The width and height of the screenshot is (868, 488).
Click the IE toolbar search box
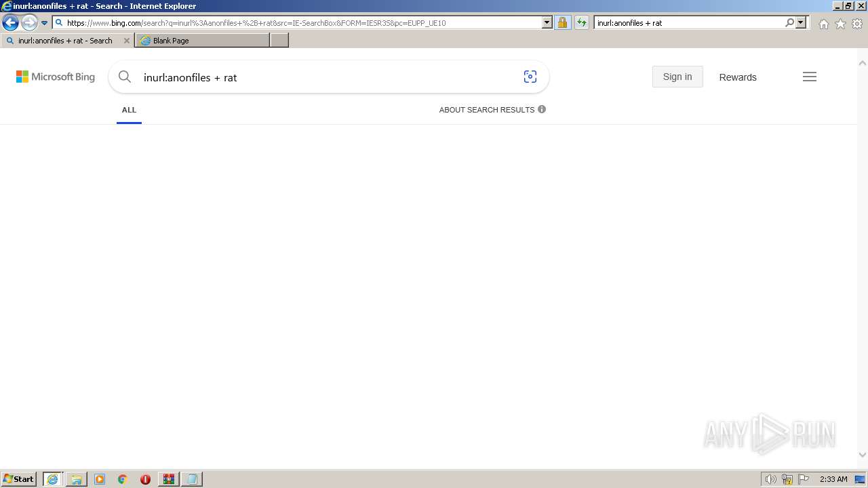(x=688, y=22)
